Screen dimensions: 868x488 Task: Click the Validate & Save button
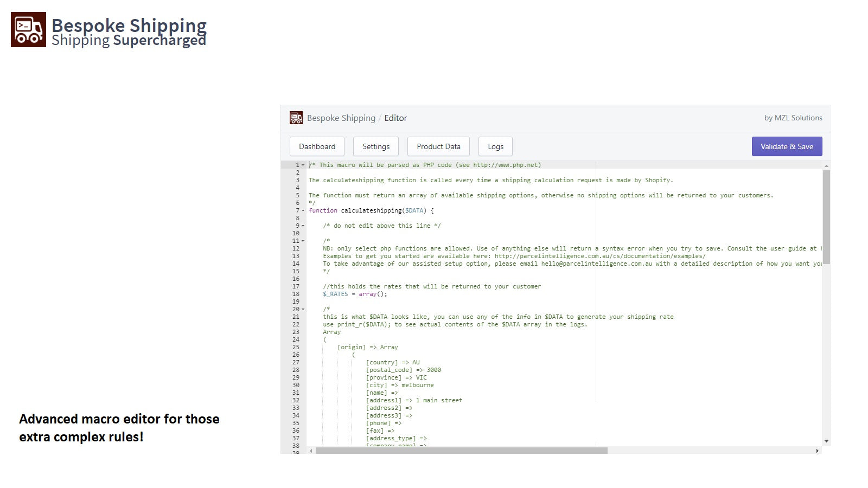click(x=787, y=146)
